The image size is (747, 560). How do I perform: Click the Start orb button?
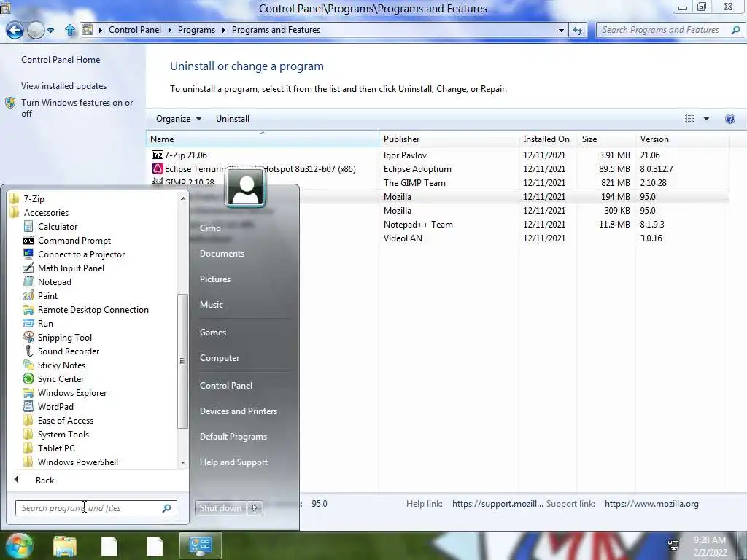tap(18, 545)
